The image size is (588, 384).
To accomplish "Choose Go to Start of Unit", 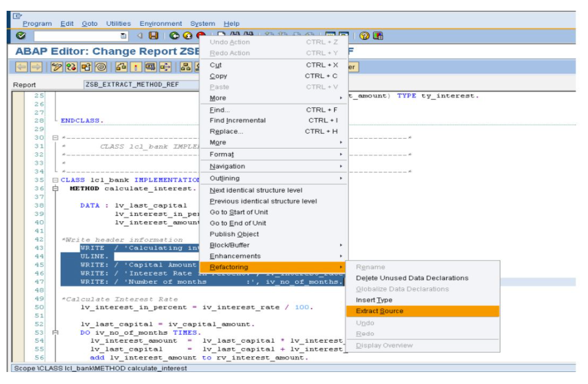I will click(274, 212).
